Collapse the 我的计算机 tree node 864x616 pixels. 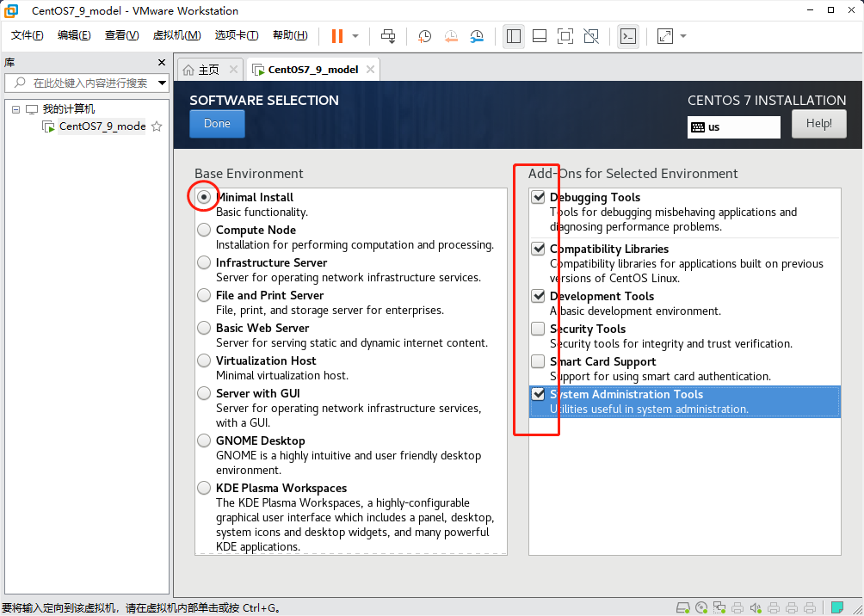[x=15, y=109]
